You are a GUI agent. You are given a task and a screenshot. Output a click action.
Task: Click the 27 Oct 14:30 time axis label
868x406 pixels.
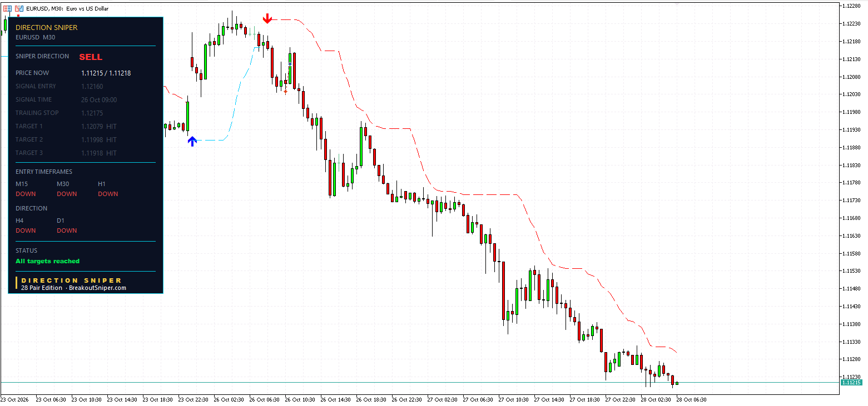548,399
